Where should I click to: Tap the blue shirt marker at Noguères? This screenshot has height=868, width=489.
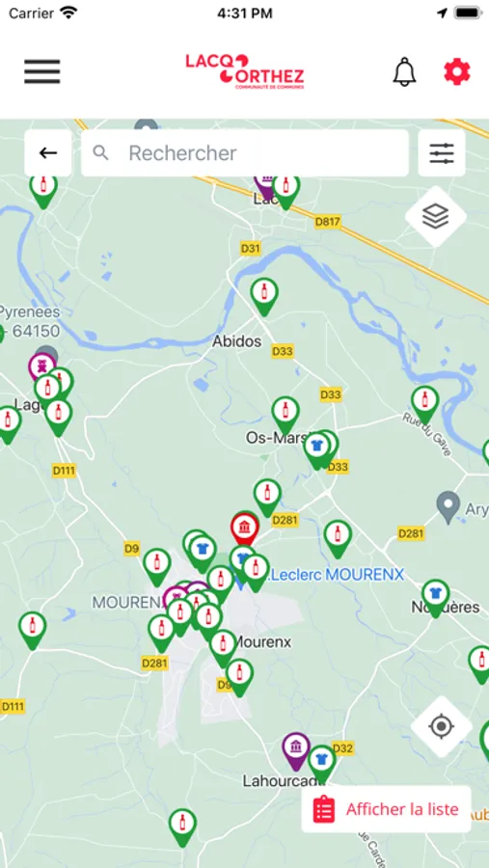pos(435,597)
